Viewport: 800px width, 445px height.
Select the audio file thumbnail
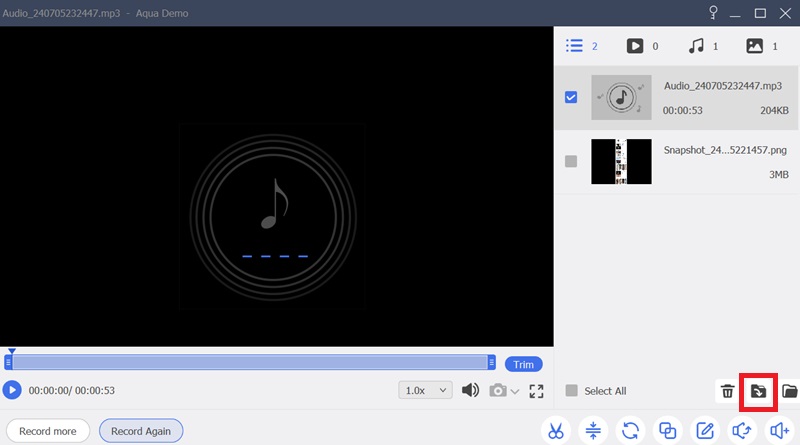pyautogui.click(x=621, y=97)
